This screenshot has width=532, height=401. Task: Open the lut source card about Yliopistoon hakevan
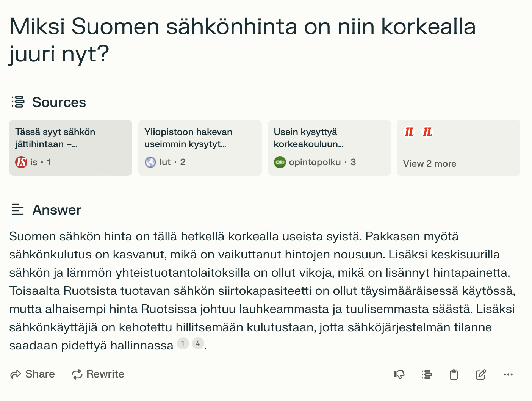click(x=200, y=148)
